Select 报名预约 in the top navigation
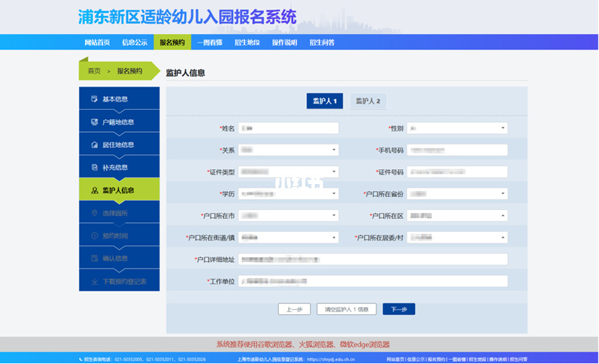This screenshot has height=364, width=599. click(172, 42)
